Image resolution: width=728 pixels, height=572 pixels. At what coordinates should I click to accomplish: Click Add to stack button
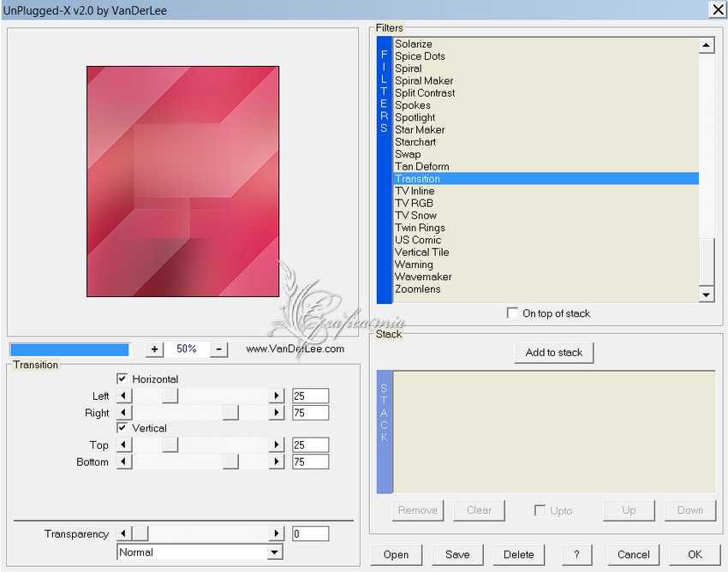point(554,353)
